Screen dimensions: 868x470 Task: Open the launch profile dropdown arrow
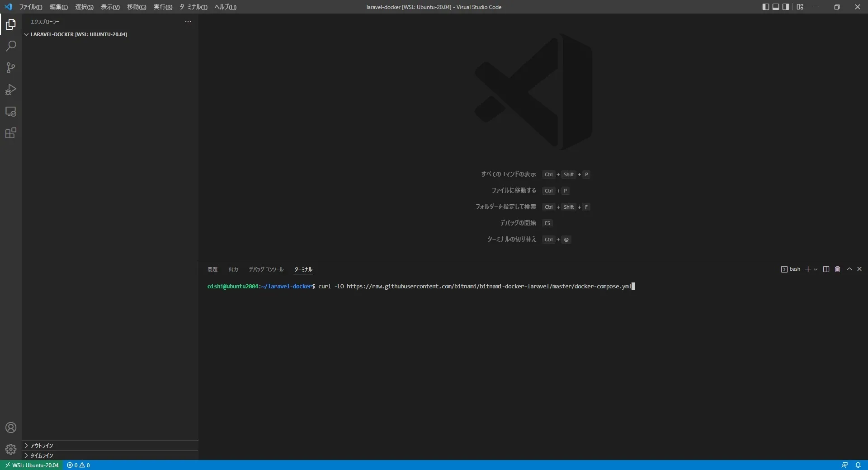tap(816, 269)
